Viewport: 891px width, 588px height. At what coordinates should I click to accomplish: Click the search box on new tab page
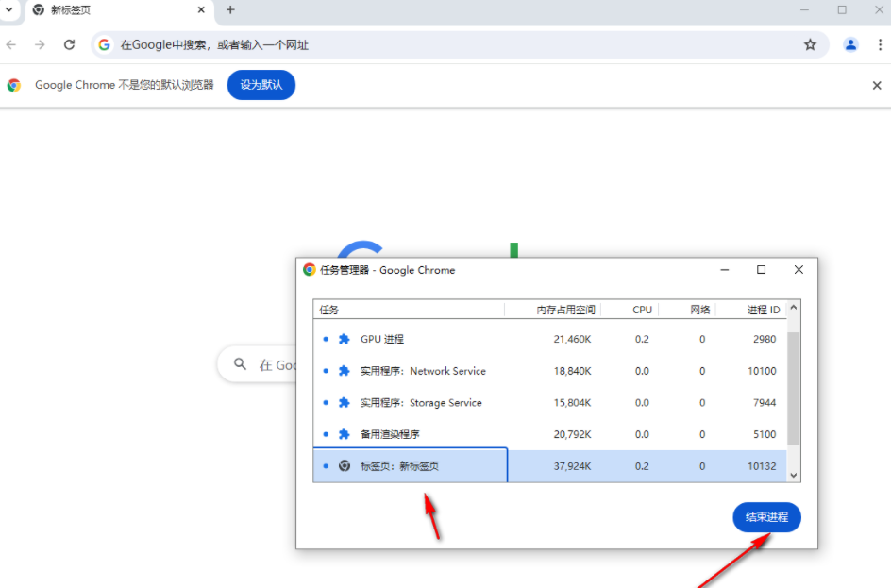(258, 364)
